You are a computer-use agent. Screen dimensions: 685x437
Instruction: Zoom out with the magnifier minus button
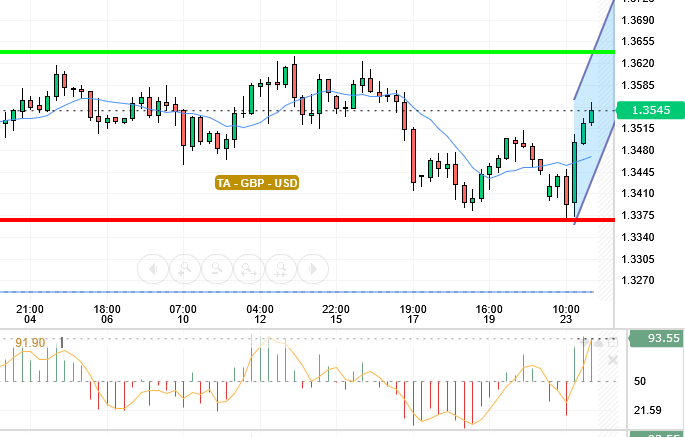point(217,269)
